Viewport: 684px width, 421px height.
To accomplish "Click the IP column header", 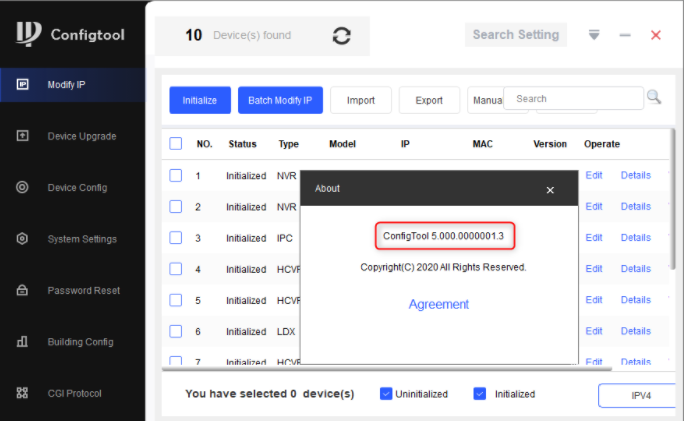I will [405, 144].
